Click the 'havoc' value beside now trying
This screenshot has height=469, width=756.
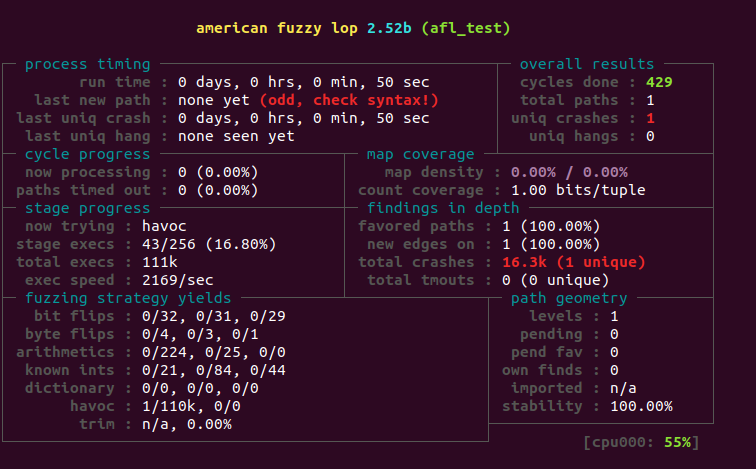point(200,226)
